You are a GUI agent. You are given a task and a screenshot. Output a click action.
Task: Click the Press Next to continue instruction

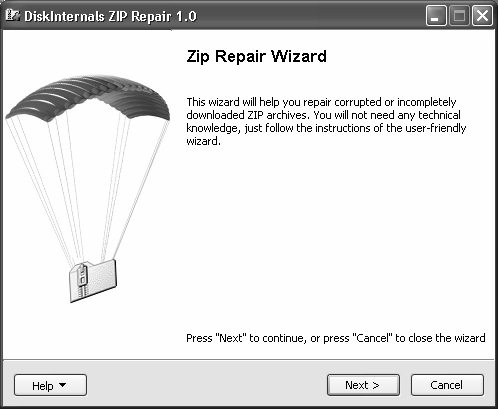(336, 338)
